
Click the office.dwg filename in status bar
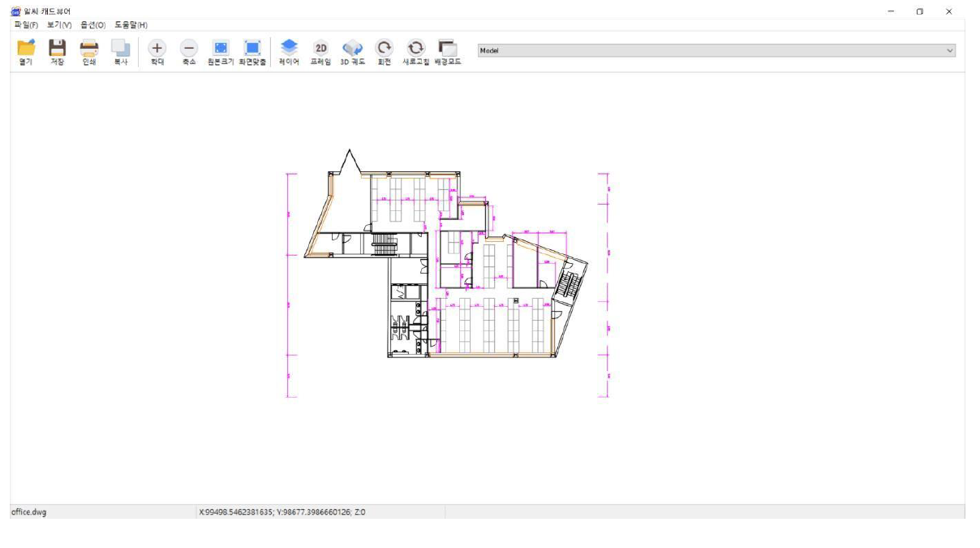28,512
